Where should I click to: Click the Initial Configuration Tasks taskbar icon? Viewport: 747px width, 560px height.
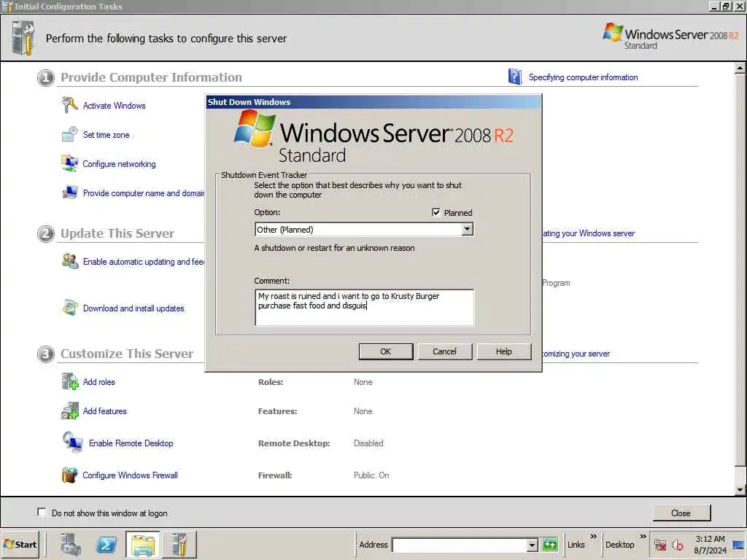179,545
